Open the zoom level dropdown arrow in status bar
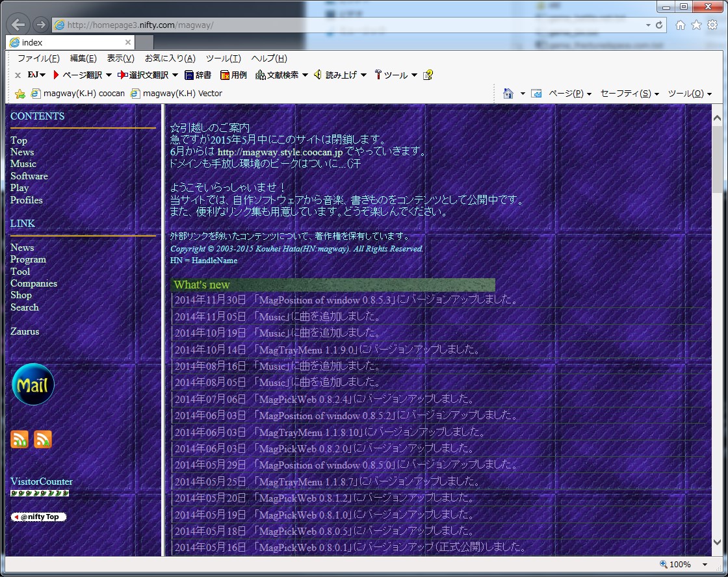The width and height of the screenshot is (728, 577). (x=705, y=565)
